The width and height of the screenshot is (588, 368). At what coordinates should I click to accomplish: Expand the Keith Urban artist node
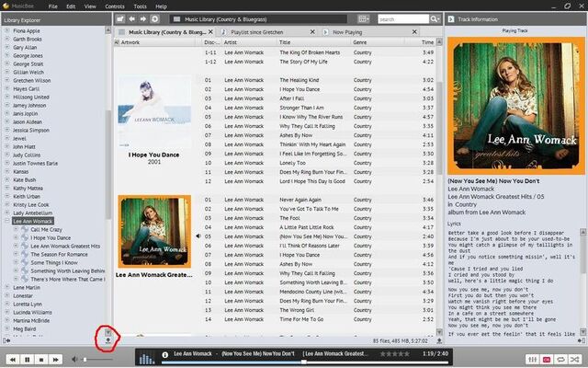click(x=6, y=196)
